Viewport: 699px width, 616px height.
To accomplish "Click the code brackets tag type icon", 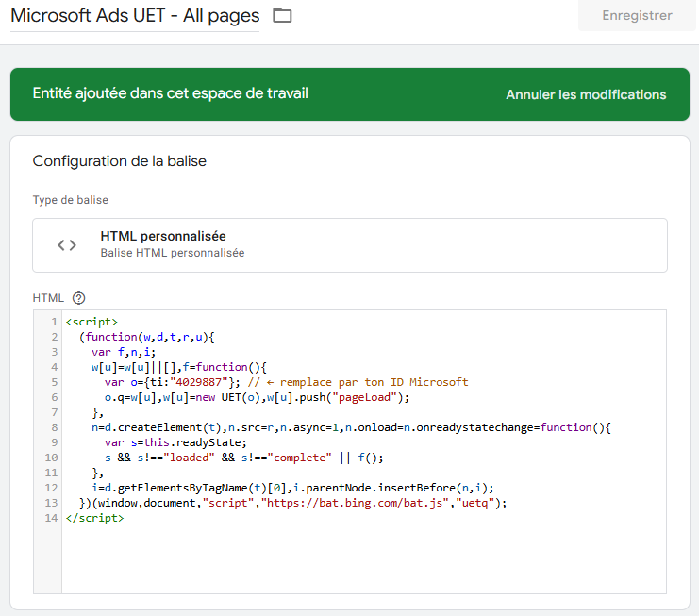I will pos(67,245).
